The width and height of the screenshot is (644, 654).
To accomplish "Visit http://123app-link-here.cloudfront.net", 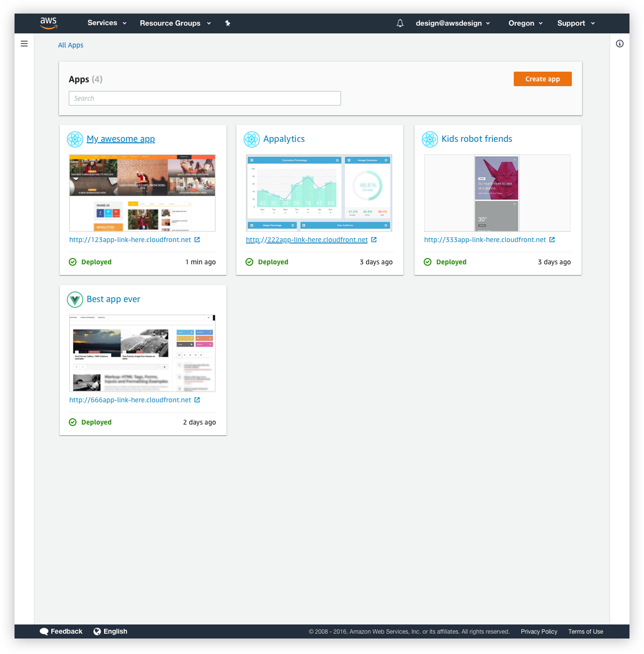I will coord(130,240).
